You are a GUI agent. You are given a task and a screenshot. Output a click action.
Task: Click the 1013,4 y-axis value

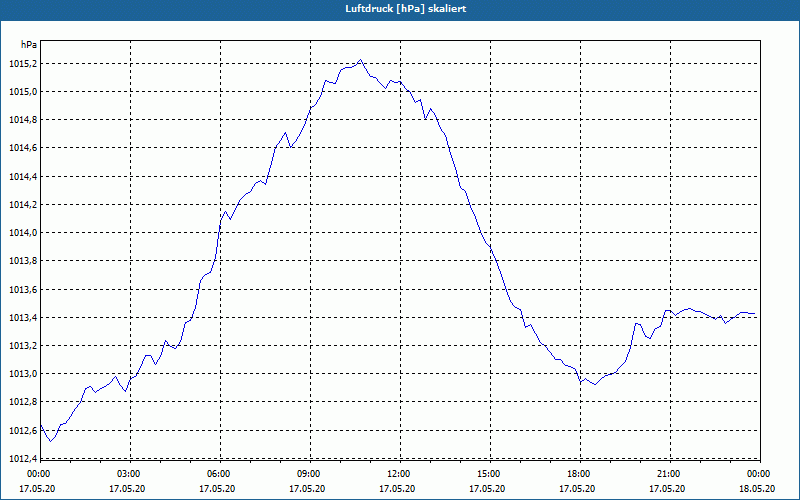pos(22,317)
